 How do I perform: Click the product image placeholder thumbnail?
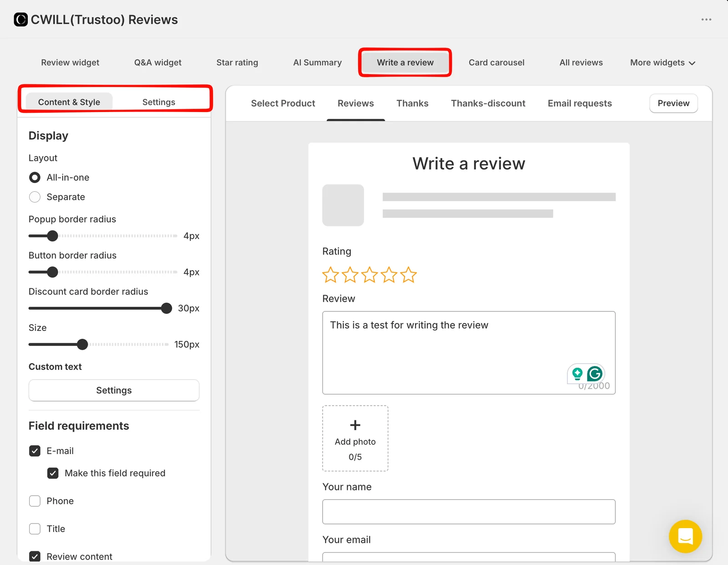point(343,205)
